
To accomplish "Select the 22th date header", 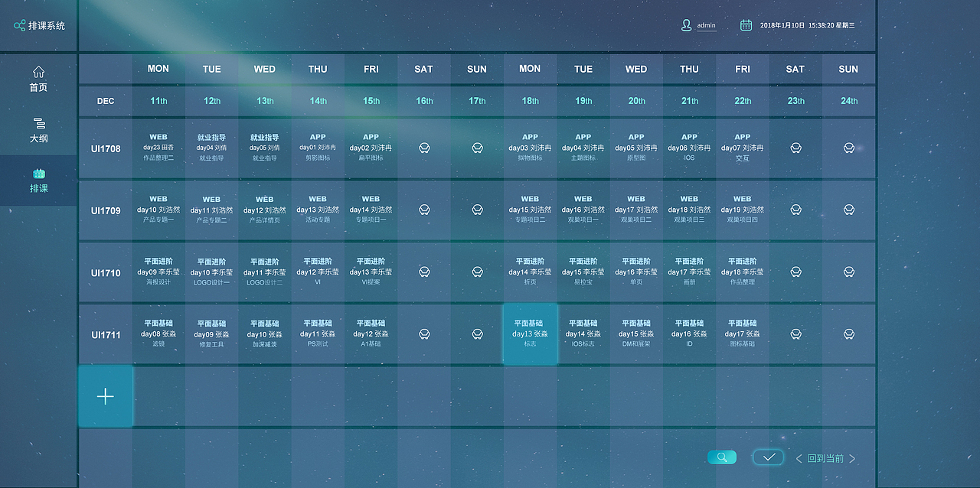I will coord(743,101).
